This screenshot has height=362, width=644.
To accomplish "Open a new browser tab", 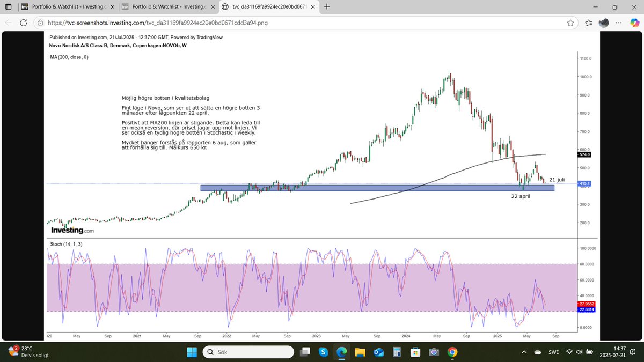I will point(327,8).
